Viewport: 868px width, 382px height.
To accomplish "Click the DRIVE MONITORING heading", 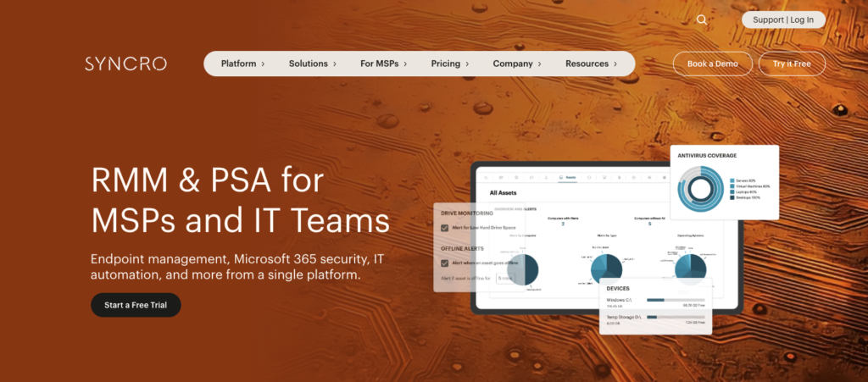I will pyautogui.click(x=467, y=213).
